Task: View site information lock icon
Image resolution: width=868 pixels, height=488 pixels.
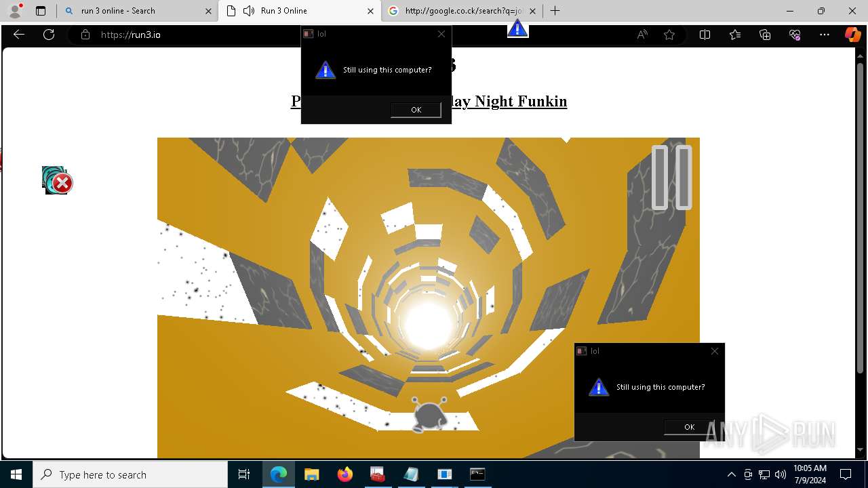Action: pos(85,35)
